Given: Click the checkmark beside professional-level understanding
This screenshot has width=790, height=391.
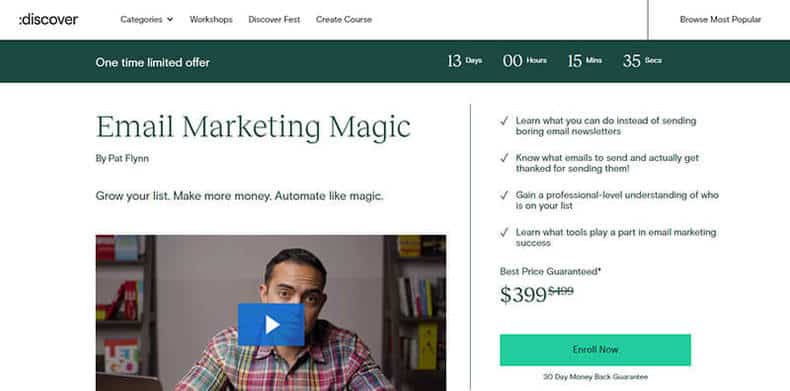Looking at the screenshot, I should pyautogui.click(x=504, y=196).
